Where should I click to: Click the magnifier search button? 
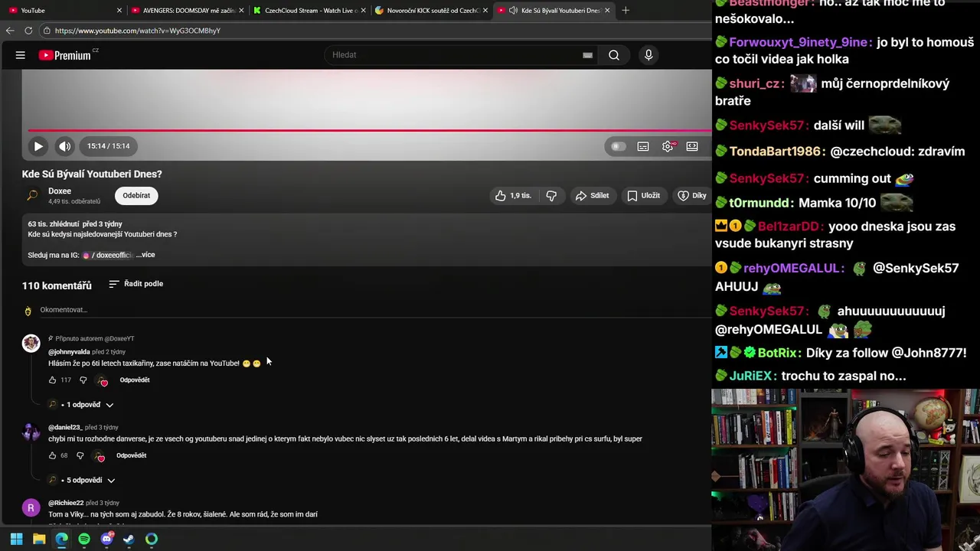point(614,55)
